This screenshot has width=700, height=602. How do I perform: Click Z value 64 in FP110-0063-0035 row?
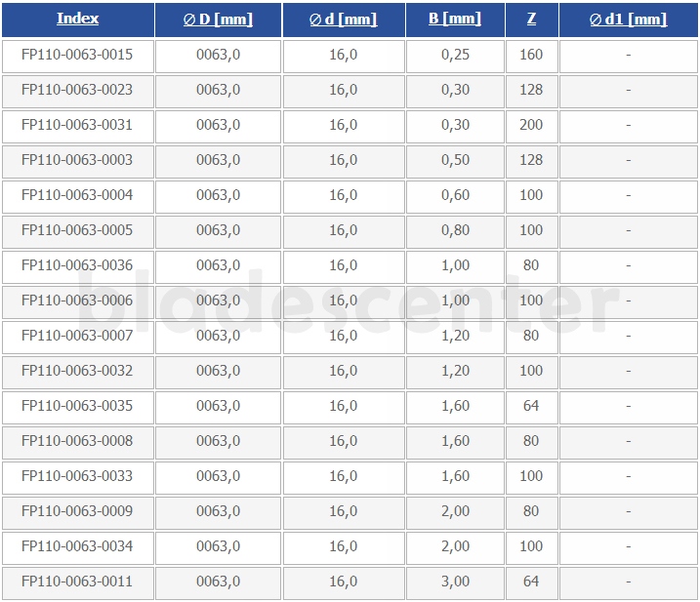(x=532, y=408)
